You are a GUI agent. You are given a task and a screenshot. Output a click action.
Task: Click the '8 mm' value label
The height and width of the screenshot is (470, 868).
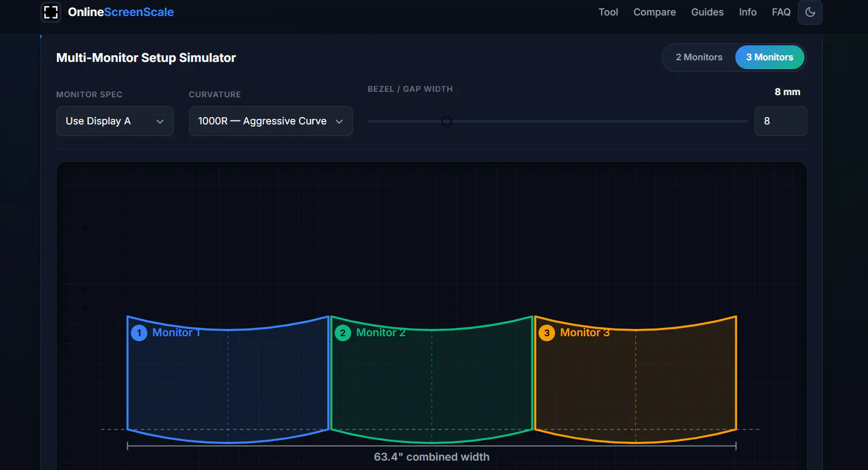(787, 92)
